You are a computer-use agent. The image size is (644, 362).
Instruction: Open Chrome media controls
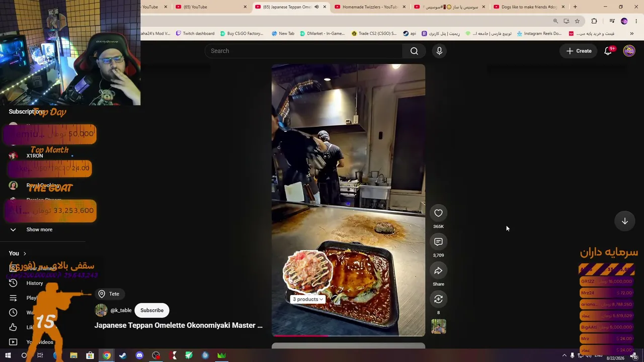pyautogui.click(x=612, y=21)
